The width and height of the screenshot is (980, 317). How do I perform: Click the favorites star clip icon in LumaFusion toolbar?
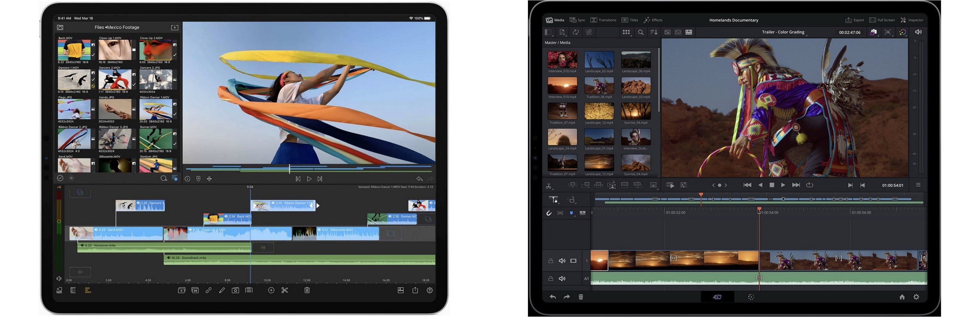235,290
